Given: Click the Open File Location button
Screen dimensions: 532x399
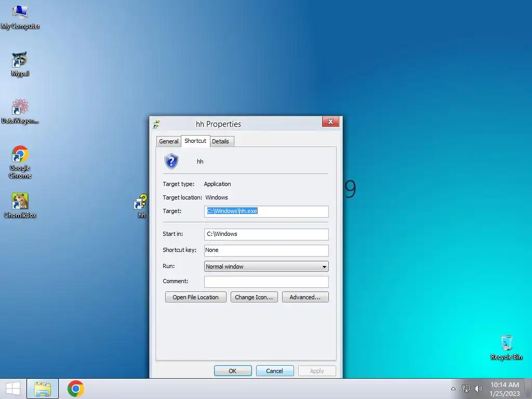Looking at the screenshot, I should pyautogui.click(x=195, y=297).
